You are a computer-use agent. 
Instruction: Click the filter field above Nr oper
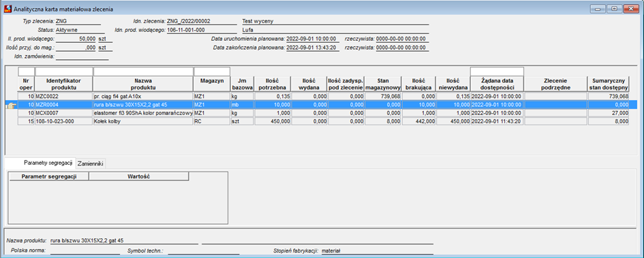pyautogui.click(x=26, y=71)
